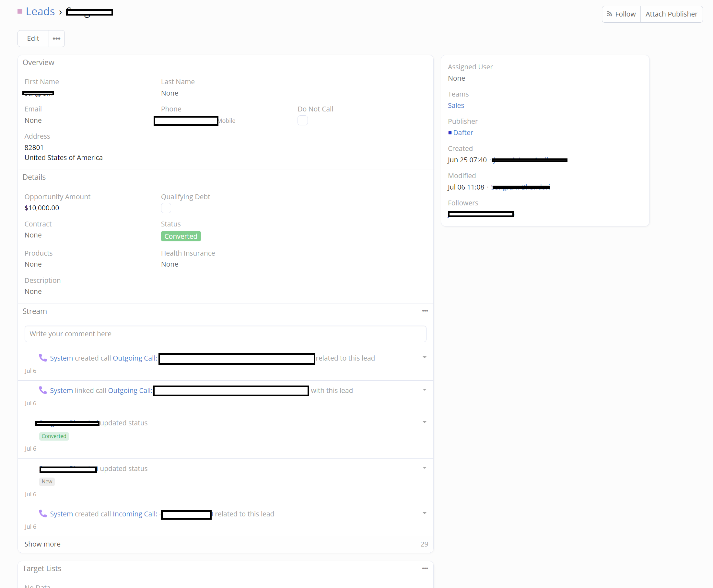713x588 pixels.
Task: Expand dropdown arrow on New status update
Action: [x=424, y=468]
